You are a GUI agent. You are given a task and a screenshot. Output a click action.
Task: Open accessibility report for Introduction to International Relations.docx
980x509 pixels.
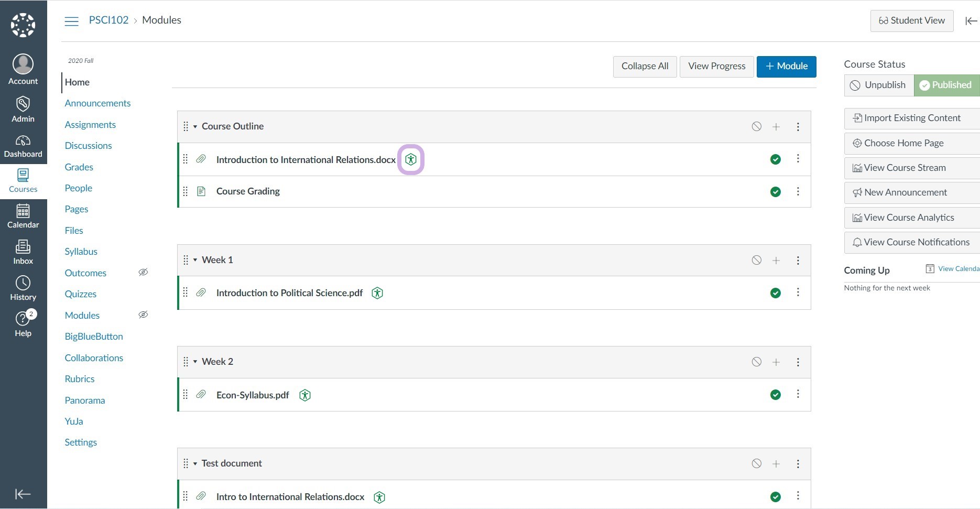[411, 159]
